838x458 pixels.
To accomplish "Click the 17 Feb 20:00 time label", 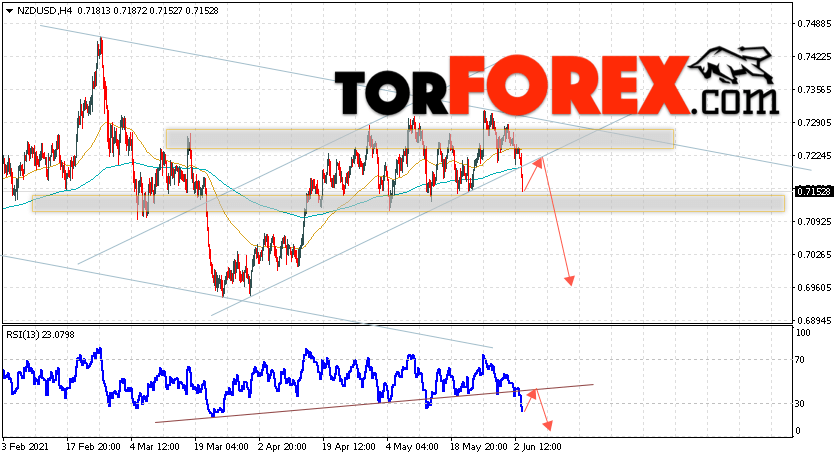I will [x=93, y=446].
